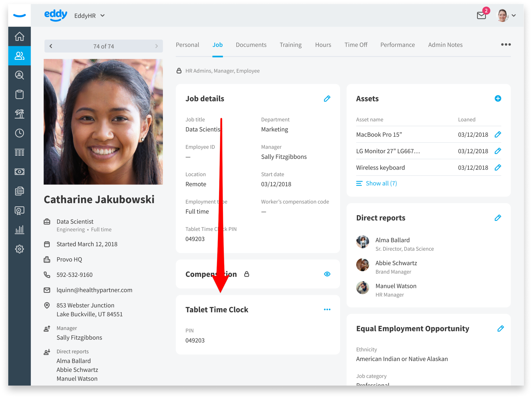Click Alma Ballard's avatar thumbnail
This screenshot has height=398, width=532.
362,242
